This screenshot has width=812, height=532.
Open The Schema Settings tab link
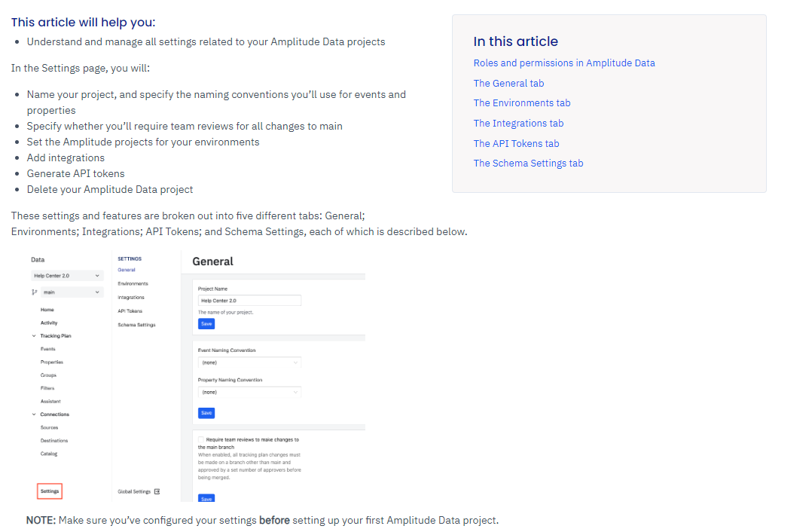click(528, 164)
